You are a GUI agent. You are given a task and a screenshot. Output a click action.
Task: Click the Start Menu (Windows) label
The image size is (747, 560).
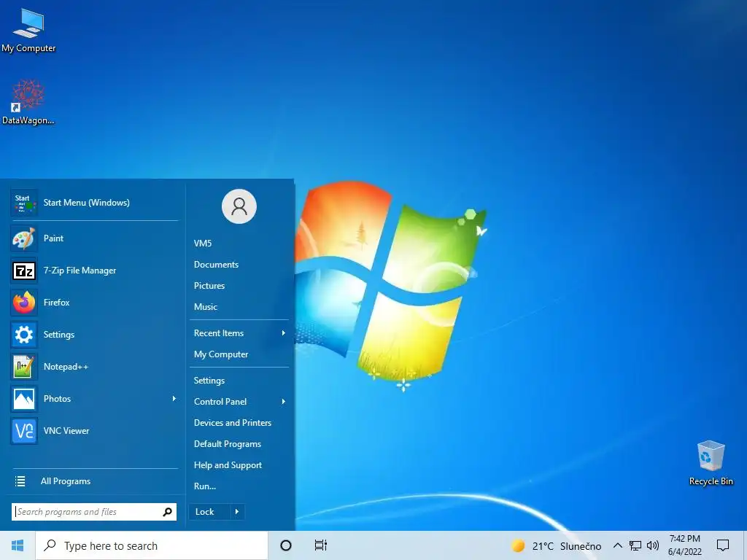pos(87,203)
